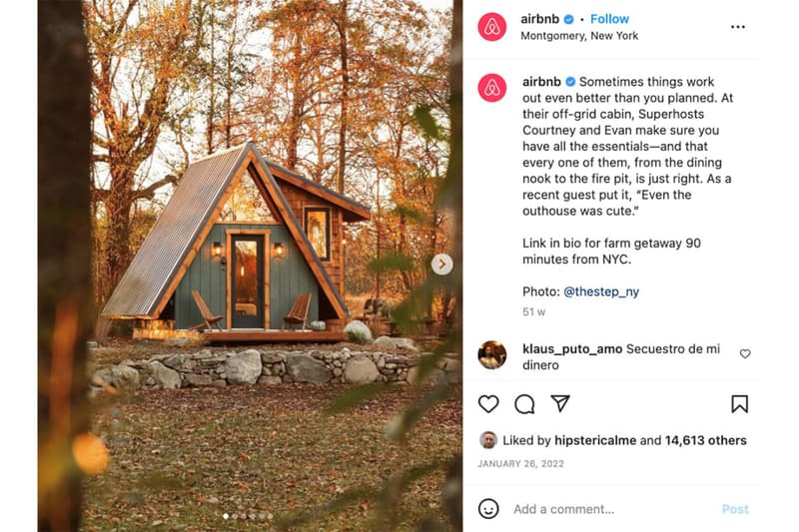Open klaus_puto_amo's profile picture
799x532 pixels.
(492, 355)
